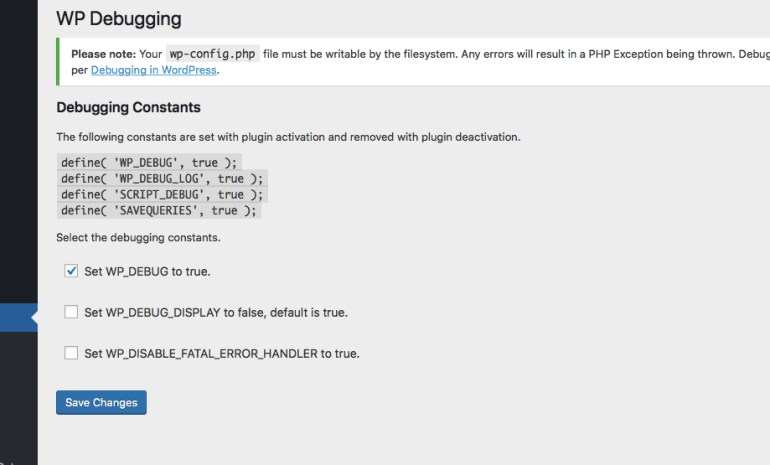Enable the WP_DEBUG_DISPLAY to false checkbox
The image size is (770, 465).
[71, 312]
